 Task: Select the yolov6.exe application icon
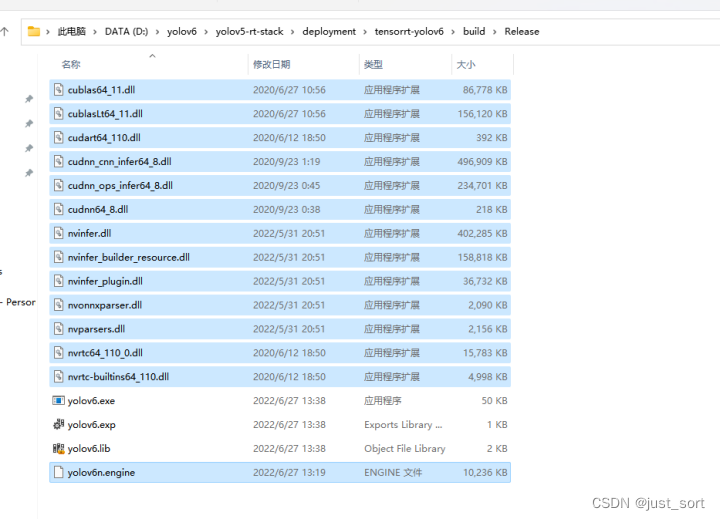(58, 401)
